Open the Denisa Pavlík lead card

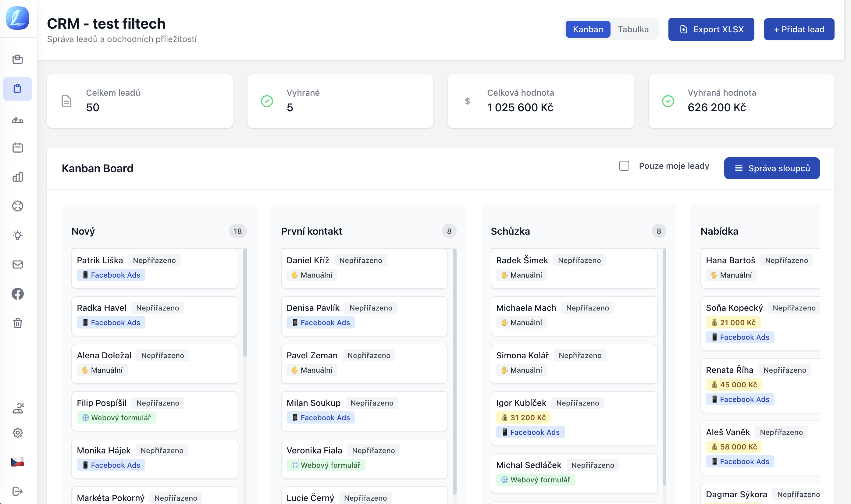point(364,316)
